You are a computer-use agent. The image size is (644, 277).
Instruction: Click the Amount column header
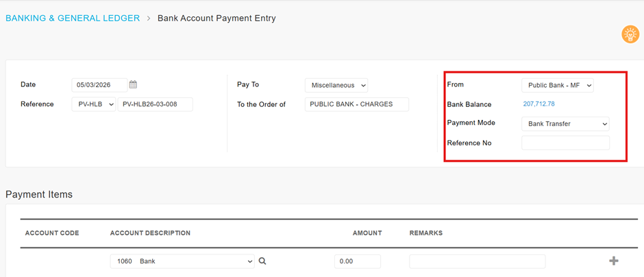tap(367, 233)
